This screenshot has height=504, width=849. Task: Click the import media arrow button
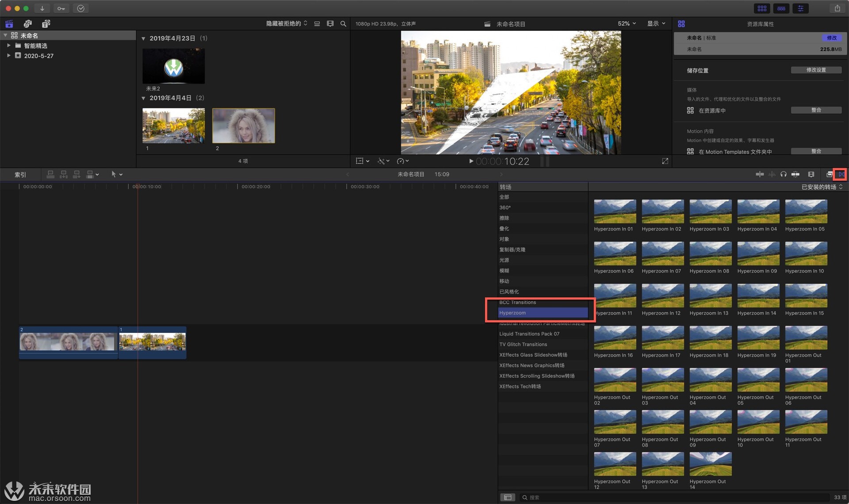42,8
